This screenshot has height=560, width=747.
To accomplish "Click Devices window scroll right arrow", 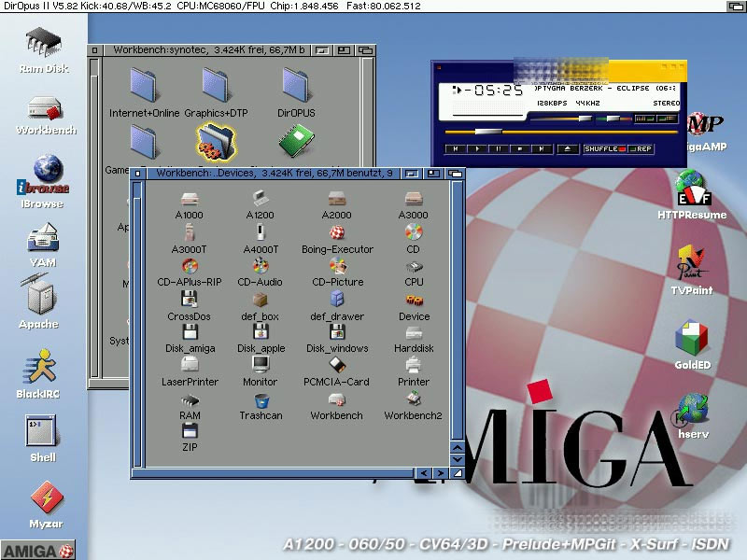I will click(x=440, y=473).
